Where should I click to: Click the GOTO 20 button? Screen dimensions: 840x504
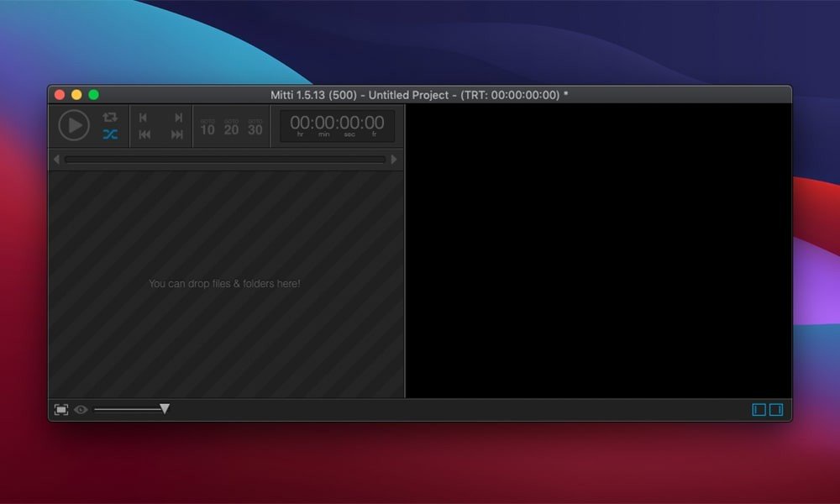(x=231, y=128)
